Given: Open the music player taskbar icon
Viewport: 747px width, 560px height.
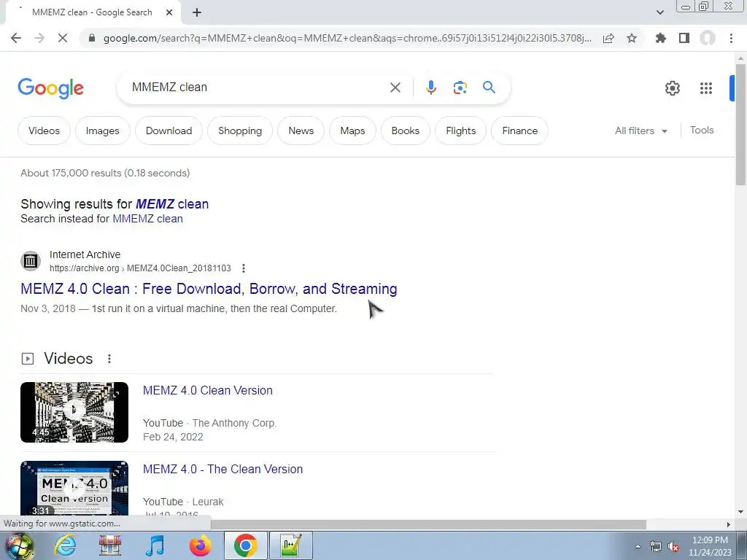Looking at the screenshot, I should coord(155,545).
